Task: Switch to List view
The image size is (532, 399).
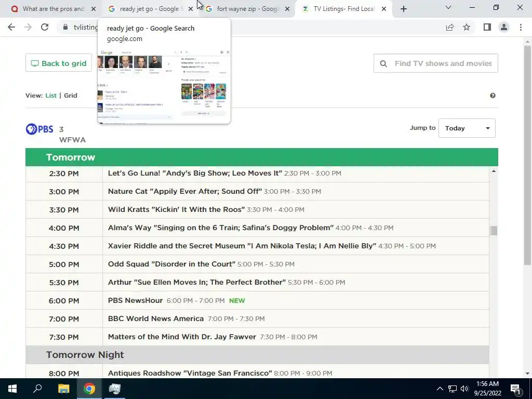Action: point(51,96)
